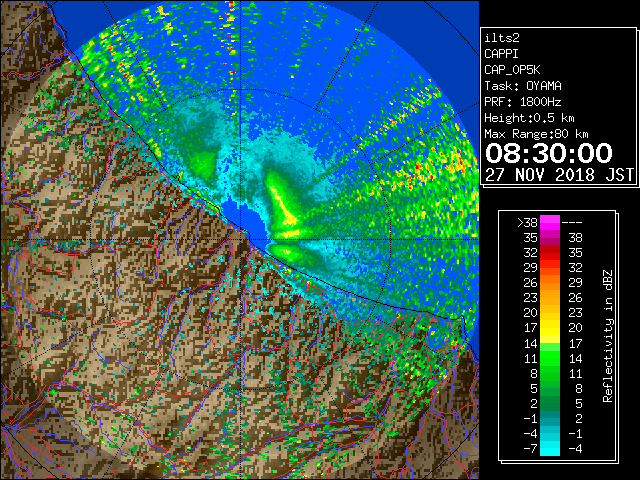Pick the magenta >38 dBZ legend swatch
Image resolution: width=640 pixels, height=480 pixels.
pos(550,222)
